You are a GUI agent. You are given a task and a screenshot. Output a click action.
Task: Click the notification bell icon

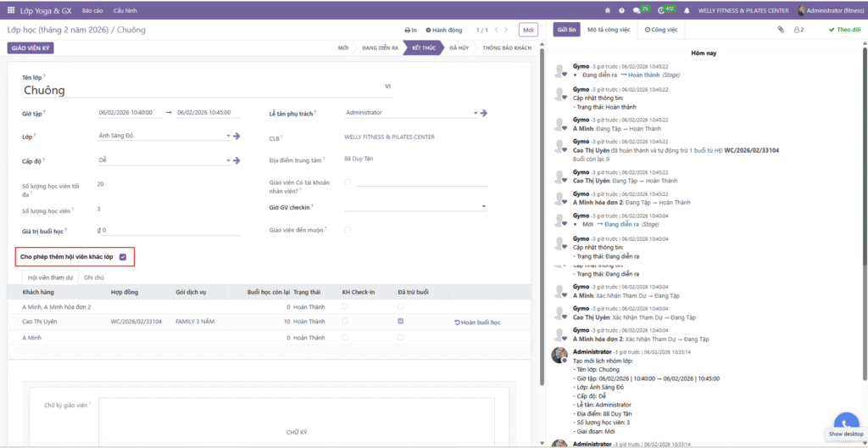(687, 10)
